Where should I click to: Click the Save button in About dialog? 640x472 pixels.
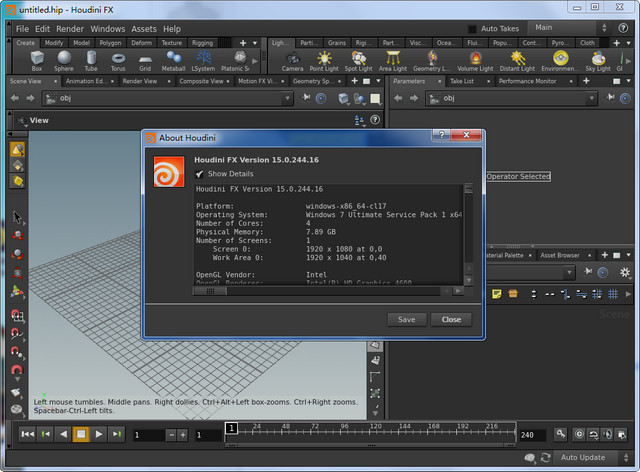[406, 319]
